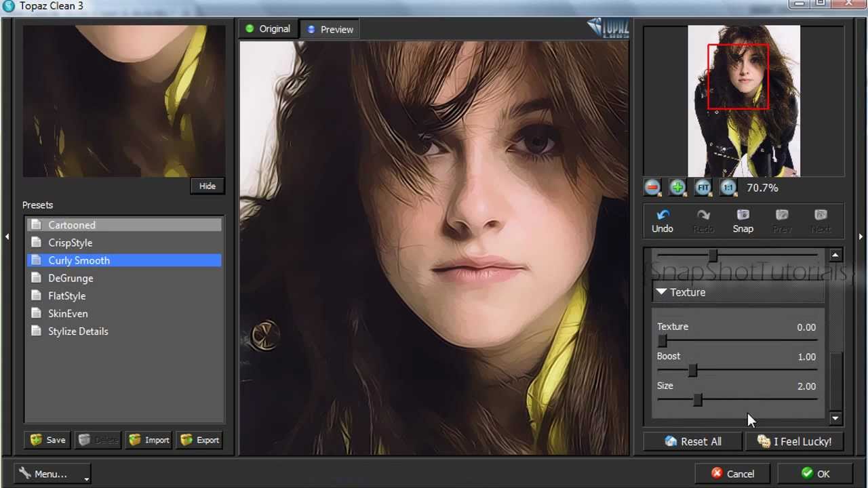This screenshot has height=488, width=868.
Task: Click the red zoom out icon
Action: coord(652,188)
